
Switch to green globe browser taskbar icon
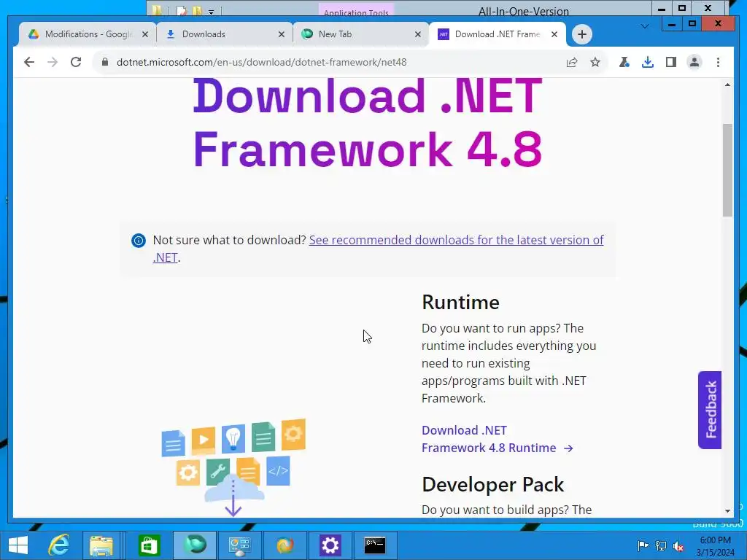point(194,545)
